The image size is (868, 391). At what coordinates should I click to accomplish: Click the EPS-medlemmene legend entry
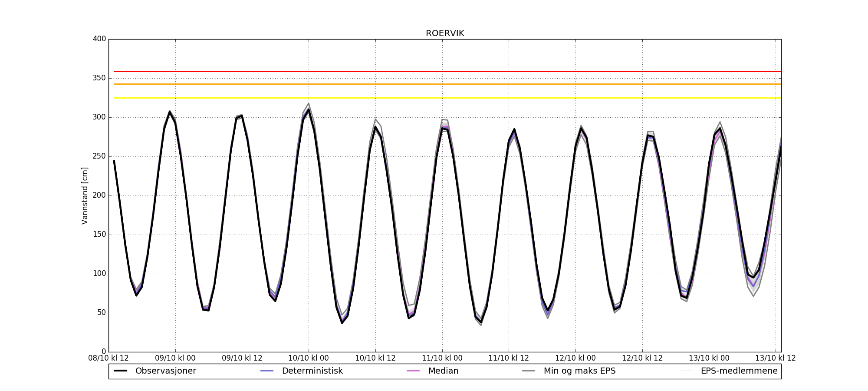click(739, 371)
